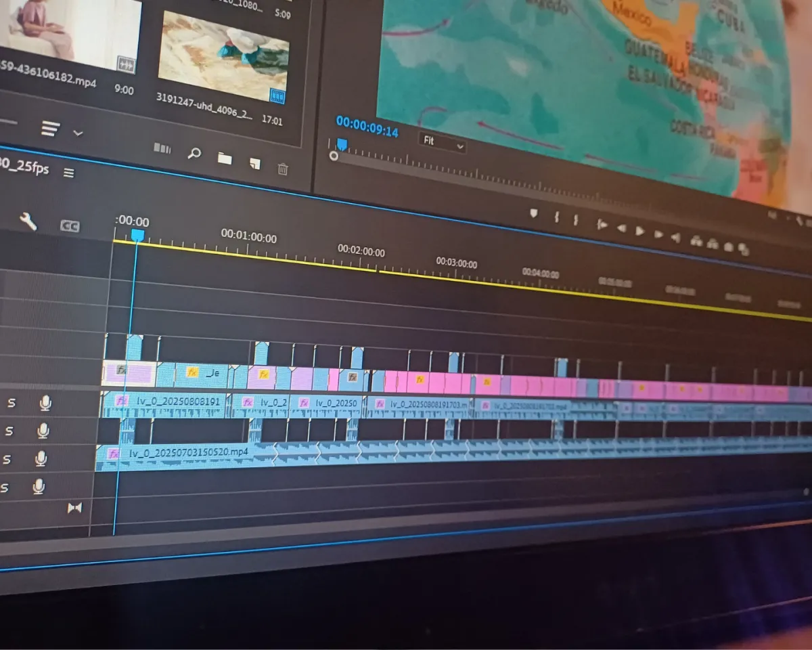Click the fx badge on the lv_0_20250808191 clip
The image size is (812, 650).
(122, 400)
